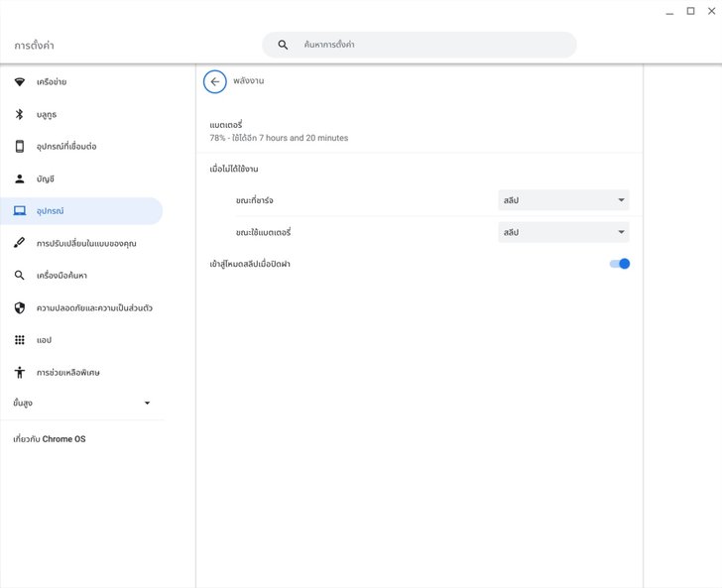Click the Wi-Fi network icon in the sidebar
This screenshot has height=588, width=722.
pyautogui.click(x=20, y=82)
